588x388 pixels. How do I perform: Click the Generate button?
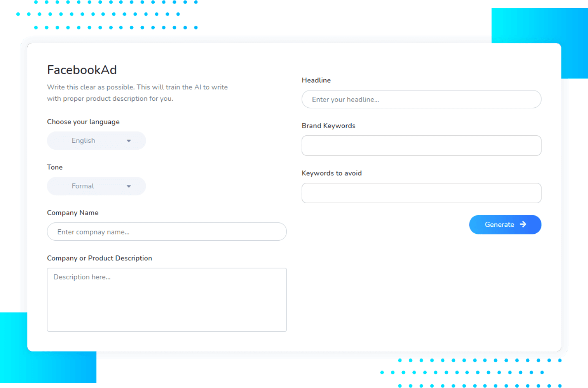pos(505,225)
